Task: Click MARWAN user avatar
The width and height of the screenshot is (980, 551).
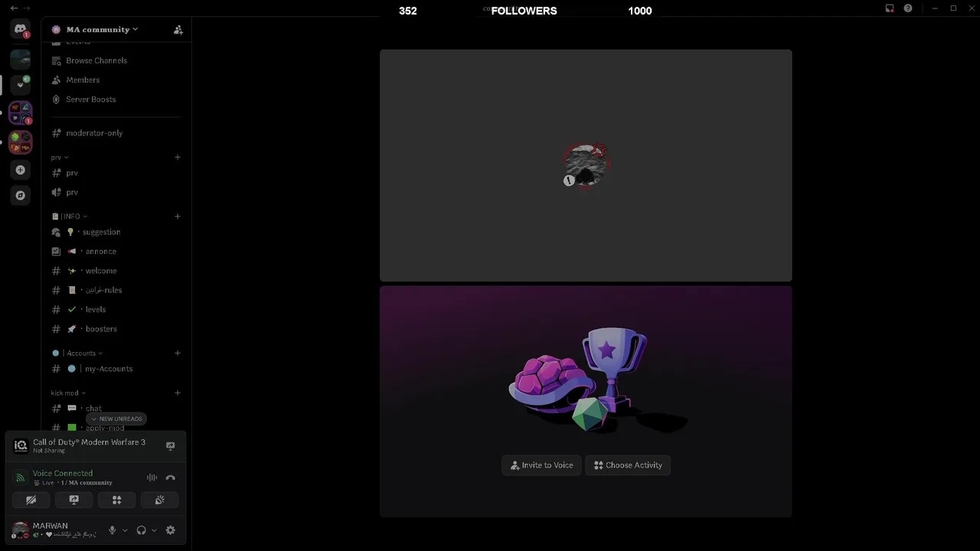Action: click(x=21, y=530)
